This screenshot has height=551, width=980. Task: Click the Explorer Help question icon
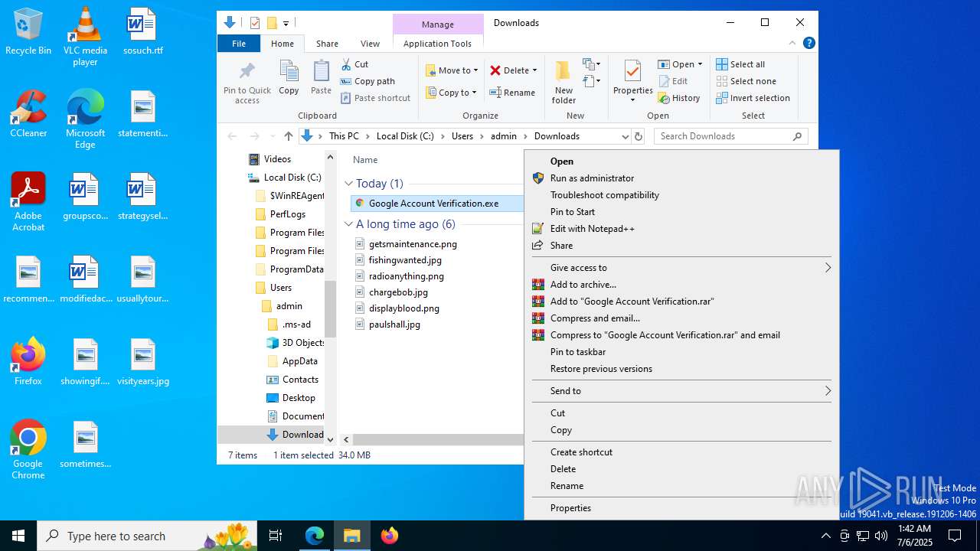click(x=808, y=44)
